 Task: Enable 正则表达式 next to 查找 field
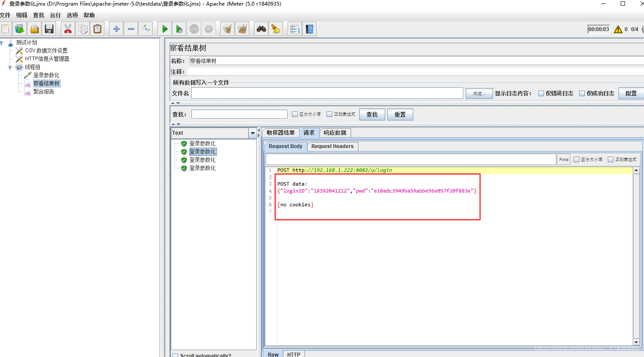click(329, 114)
